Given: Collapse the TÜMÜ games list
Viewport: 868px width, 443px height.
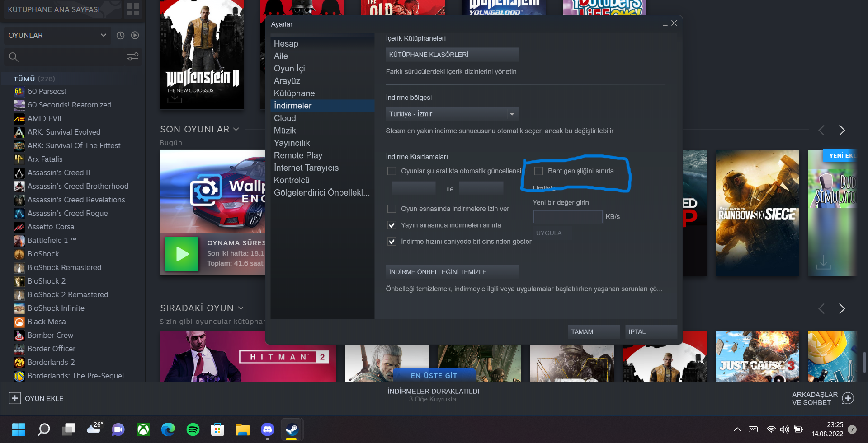Looking at the screenshot, I should [8, 79].
